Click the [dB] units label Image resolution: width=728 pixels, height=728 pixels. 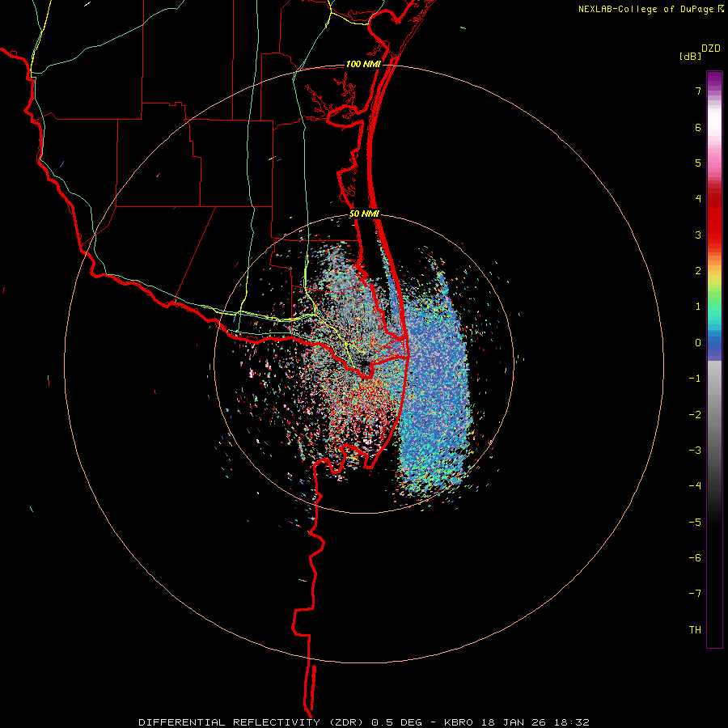(690, 57)
